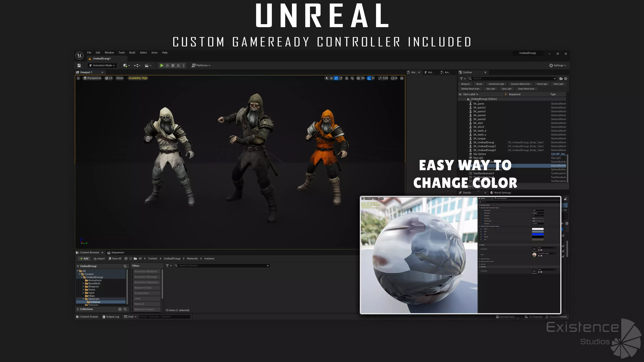Expand the Collections section

78,309
